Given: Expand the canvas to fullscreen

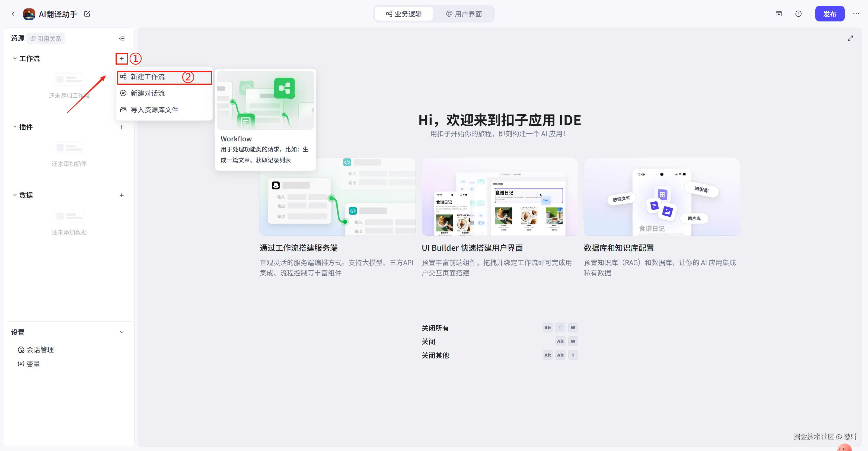Looking at the screenshot, I should [850, 39].
